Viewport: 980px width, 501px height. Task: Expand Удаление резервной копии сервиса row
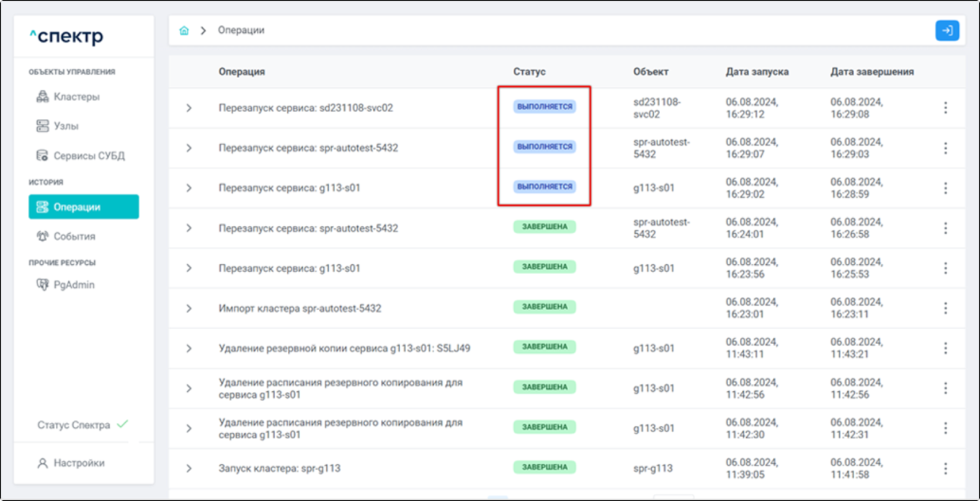click(189, 348)
